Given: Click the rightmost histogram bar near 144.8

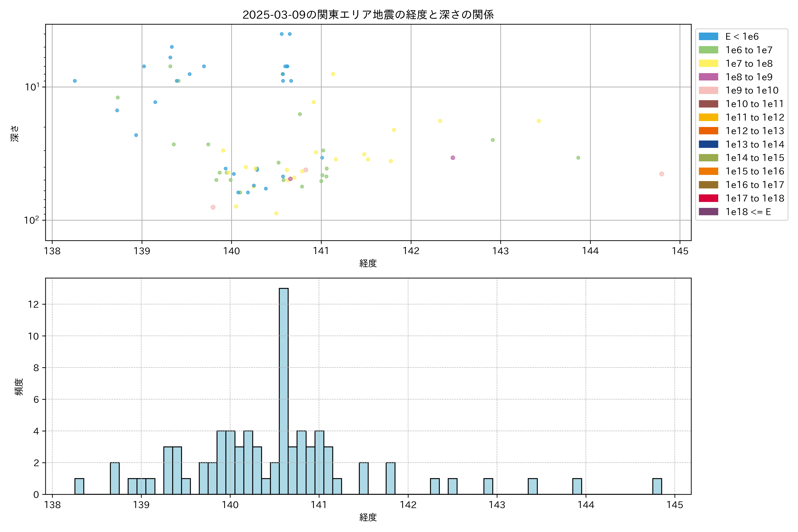Looking at the screenshot, I should tap(657, 486).
